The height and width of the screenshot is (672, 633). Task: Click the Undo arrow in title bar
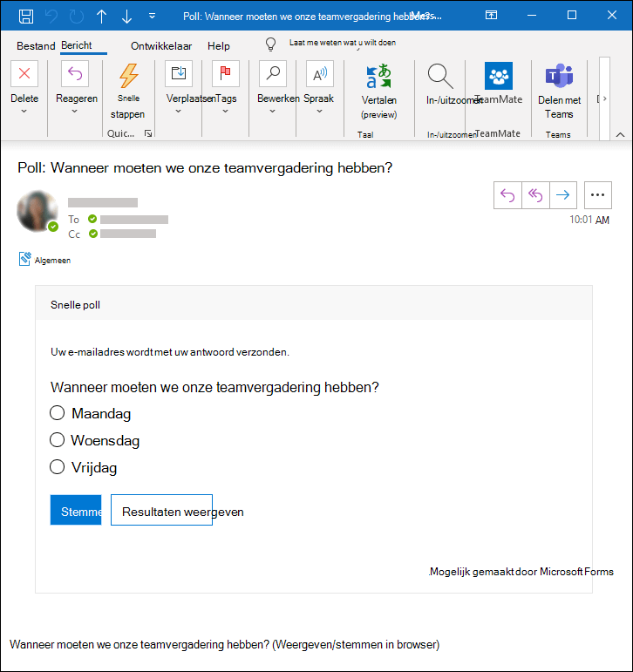[x=51, y=17]
